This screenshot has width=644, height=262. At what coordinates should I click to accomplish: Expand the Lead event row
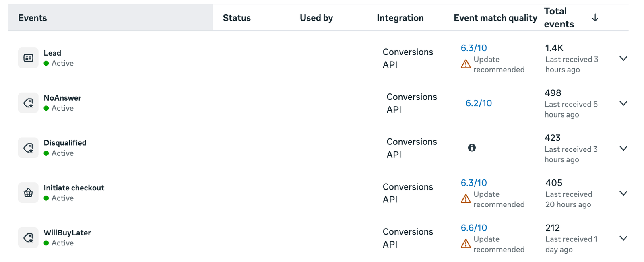coord(623,58)
